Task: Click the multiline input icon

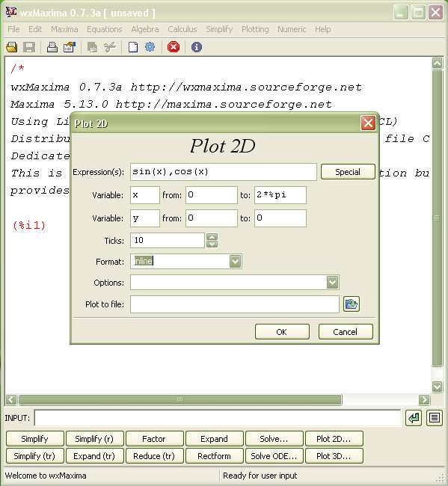Action: pyautogui.click(x=435, y=418)
